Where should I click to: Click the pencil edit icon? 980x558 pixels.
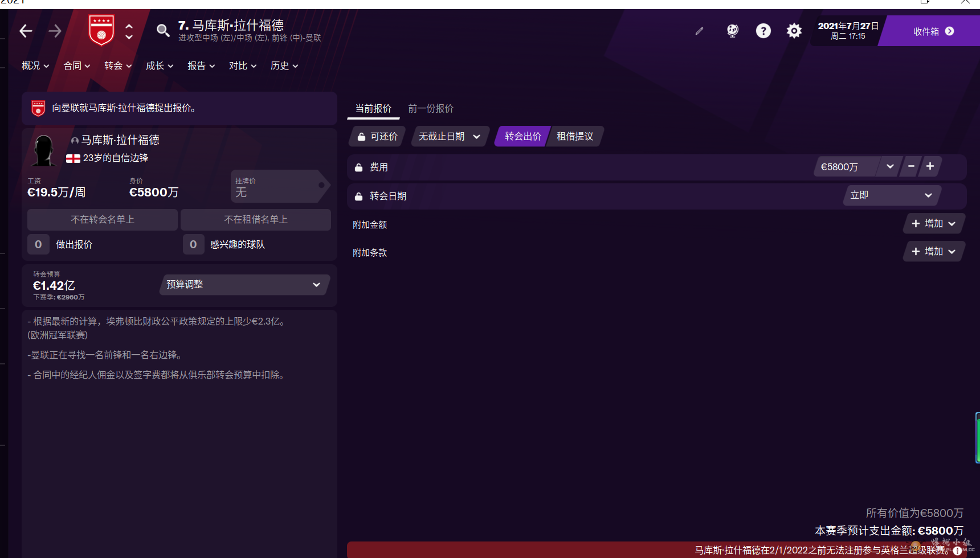pyautogui.click(x=699, y=31)
